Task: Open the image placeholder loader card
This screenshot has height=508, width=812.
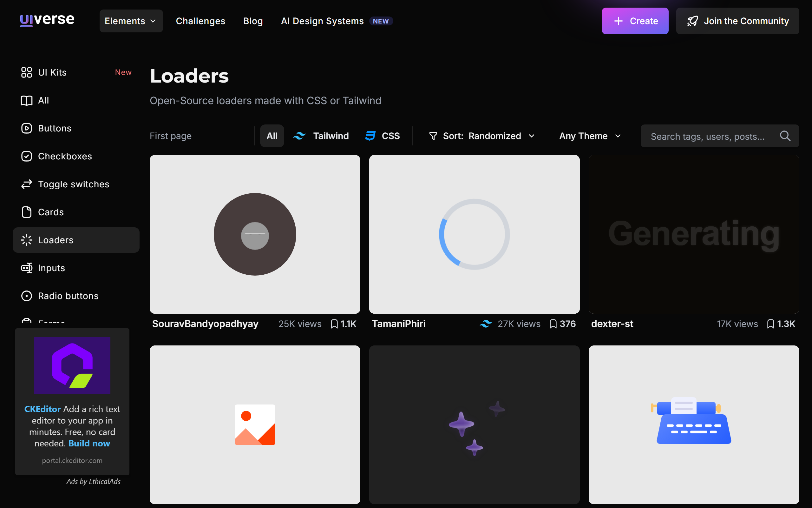Action: point(255,425)
